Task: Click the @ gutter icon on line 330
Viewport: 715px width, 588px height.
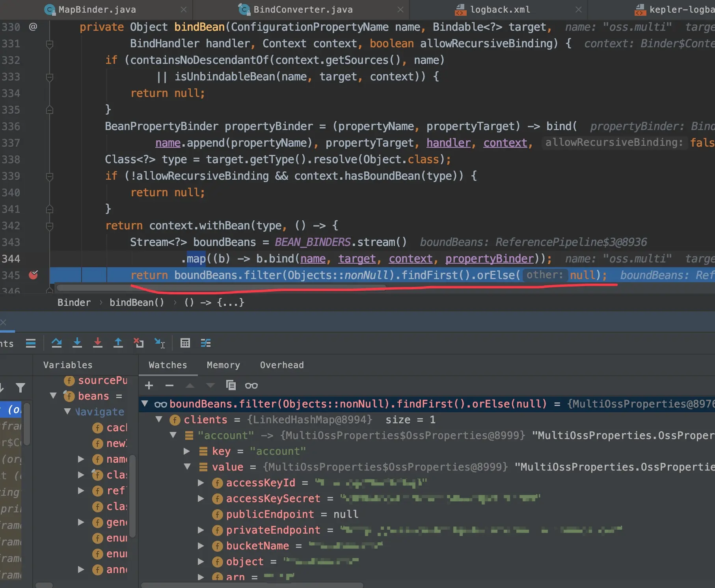Action: [x=33, y=27]
